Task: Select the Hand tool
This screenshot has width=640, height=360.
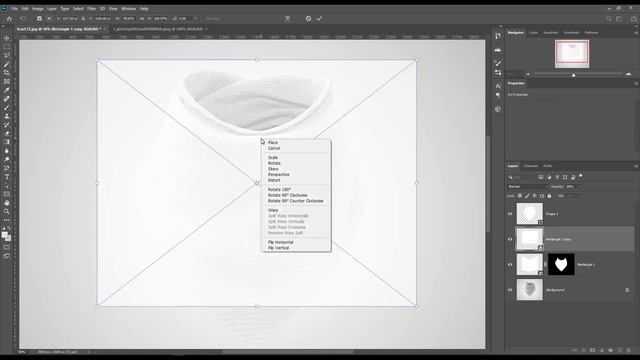Action: tap(7, 203)
